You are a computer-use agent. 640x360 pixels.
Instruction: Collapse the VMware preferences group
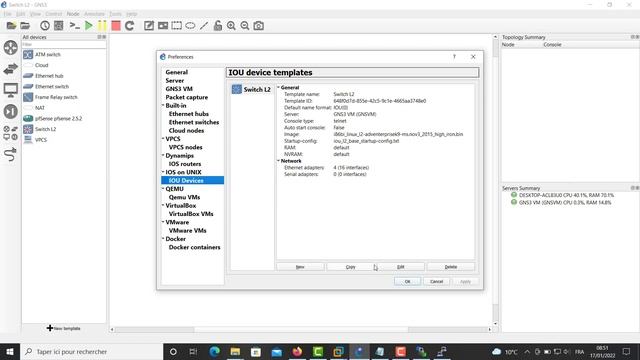click(x=163, y=222)
